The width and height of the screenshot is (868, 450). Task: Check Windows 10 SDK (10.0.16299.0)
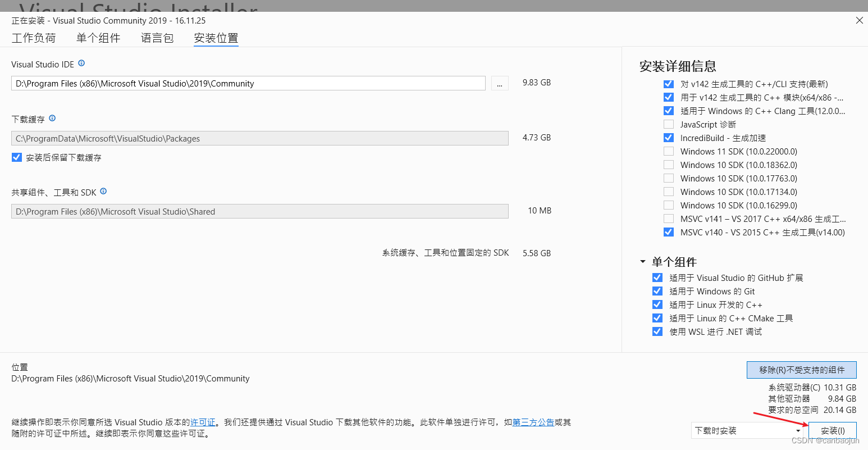click(669, 205)
